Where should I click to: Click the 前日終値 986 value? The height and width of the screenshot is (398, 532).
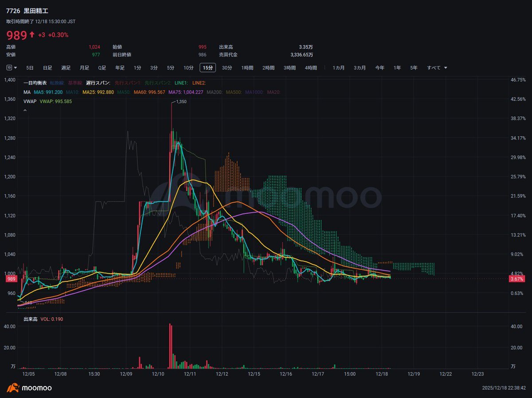(202, 55)
